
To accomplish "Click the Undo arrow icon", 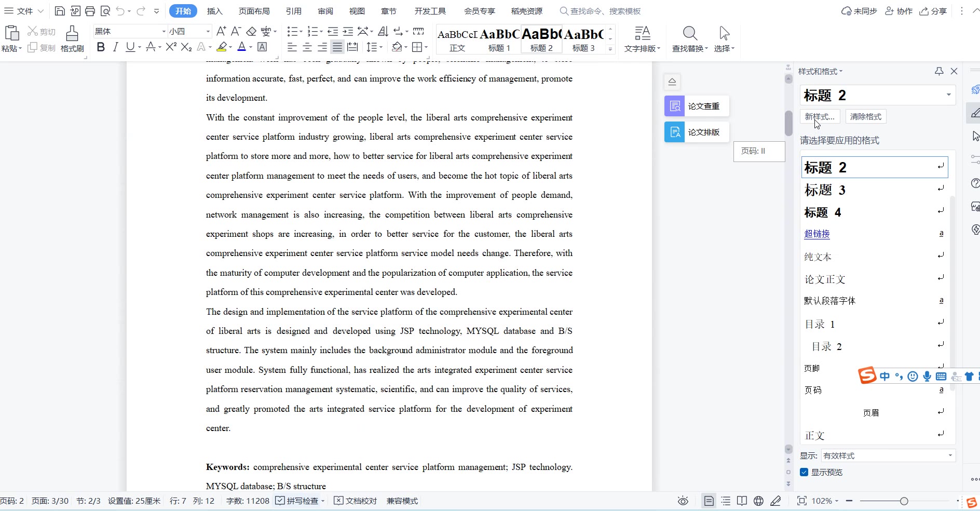I will pyautogui.click(x=120, y=11).
